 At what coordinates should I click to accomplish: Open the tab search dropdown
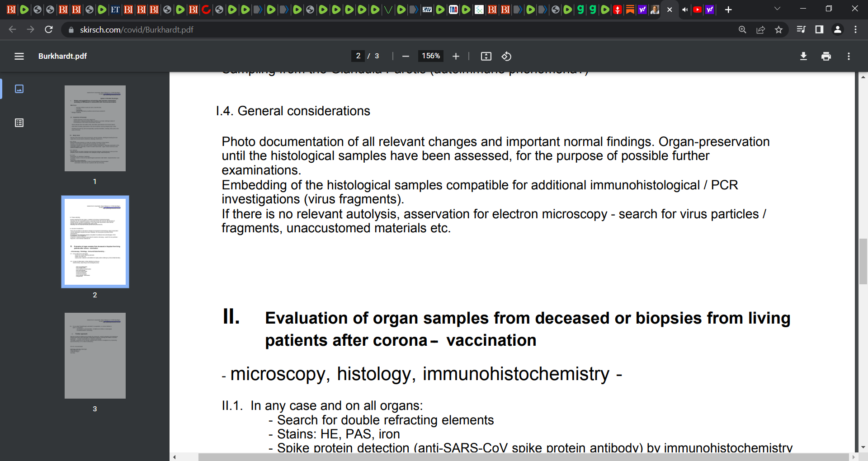point(777,9)
